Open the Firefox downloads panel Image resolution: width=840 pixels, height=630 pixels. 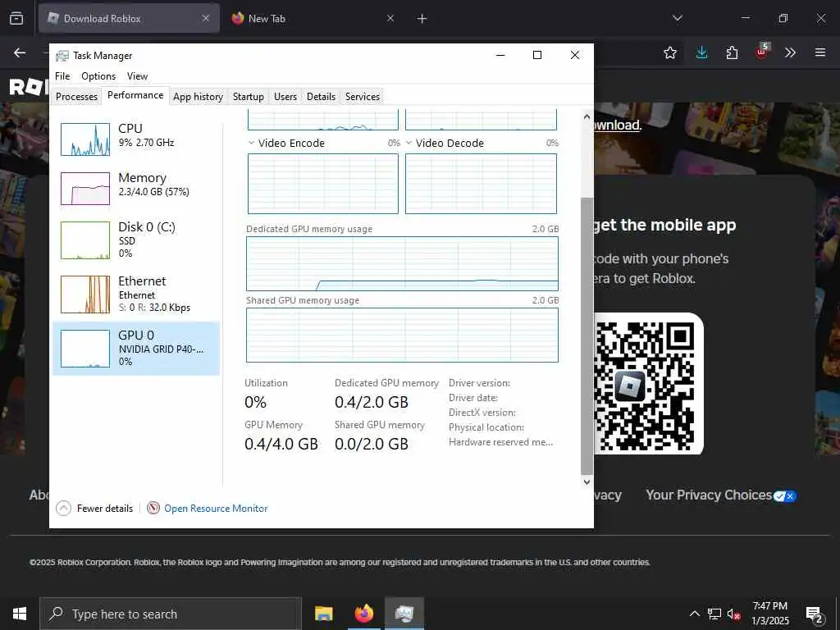click(x=702, y=52)
